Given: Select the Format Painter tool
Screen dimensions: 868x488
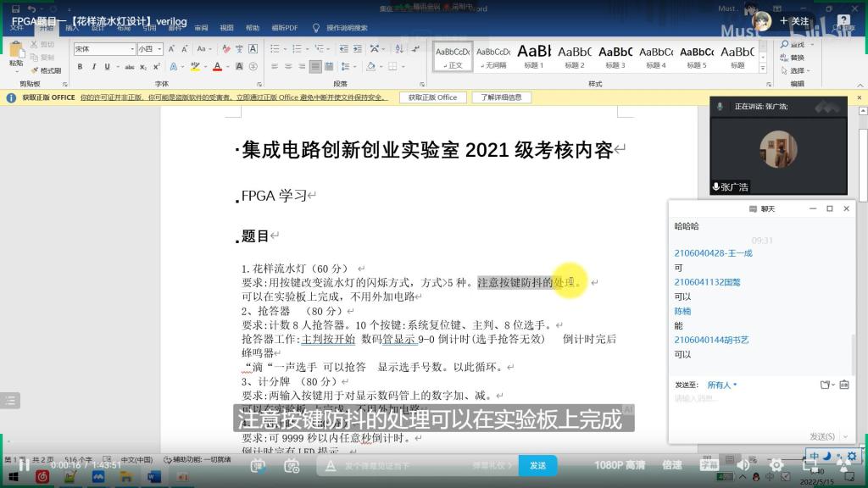Looking at the screenshot, I should click(47, 70).
